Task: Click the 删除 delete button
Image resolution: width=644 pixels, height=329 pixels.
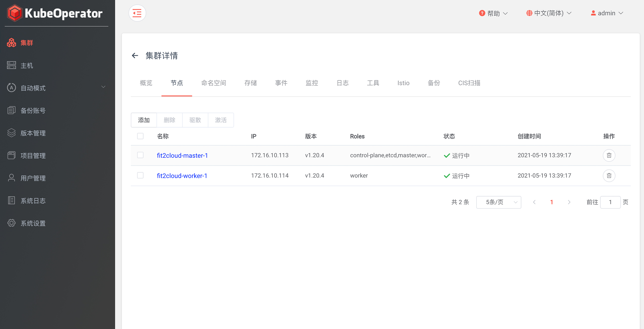Action: click(170, 120)
